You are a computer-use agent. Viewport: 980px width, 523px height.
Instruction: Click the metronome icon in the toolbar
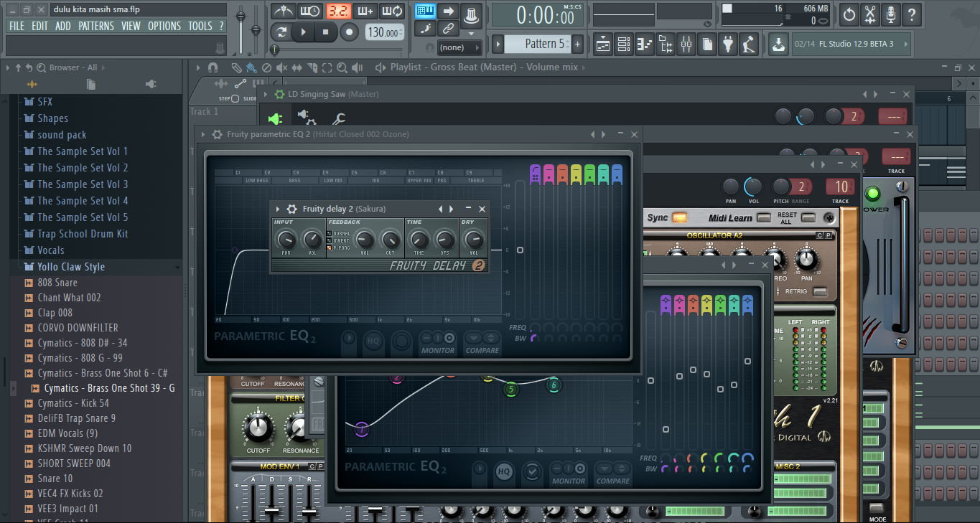[283, 11]
